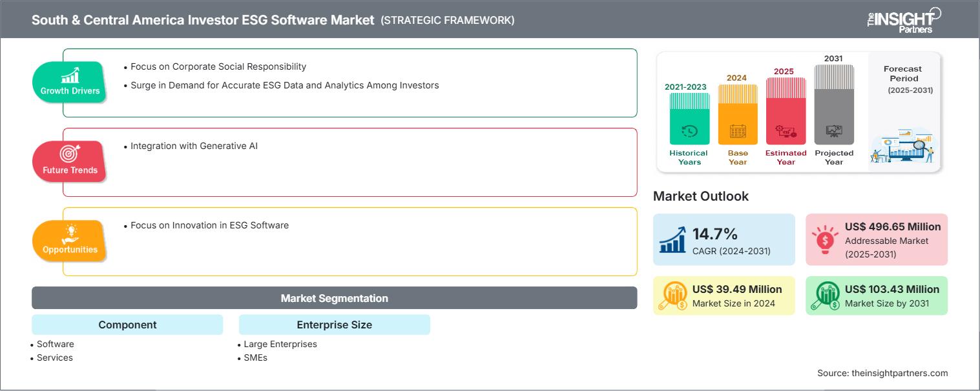Expand the Enterprise Size segmentation section

point(335,325)
